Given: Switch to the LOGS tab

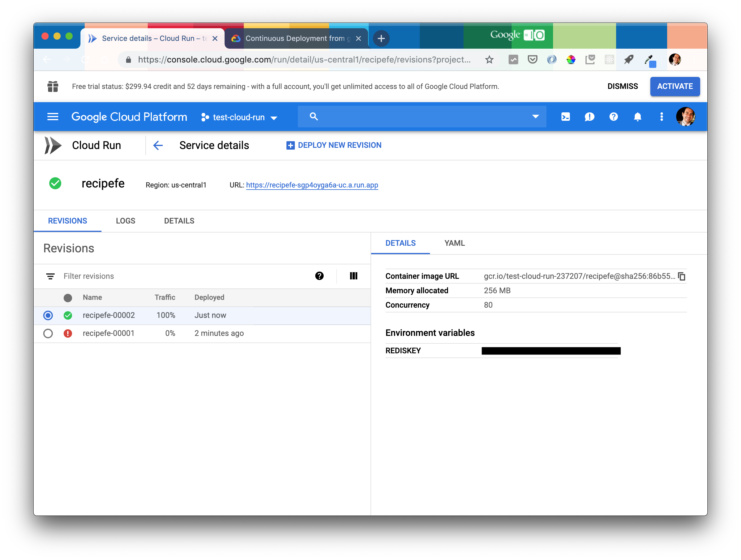Looking at the screenshot, I should (x=125, y=221).
